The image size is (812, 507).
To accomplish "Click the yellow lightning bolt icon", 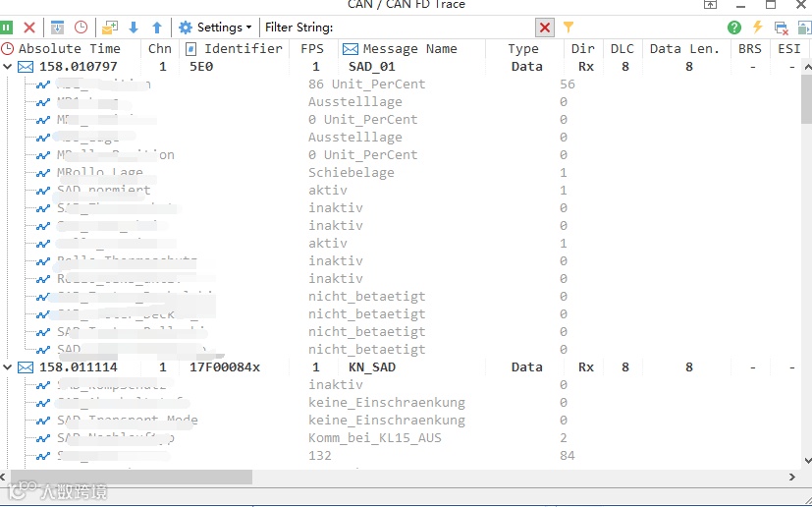I will [758, 27].
